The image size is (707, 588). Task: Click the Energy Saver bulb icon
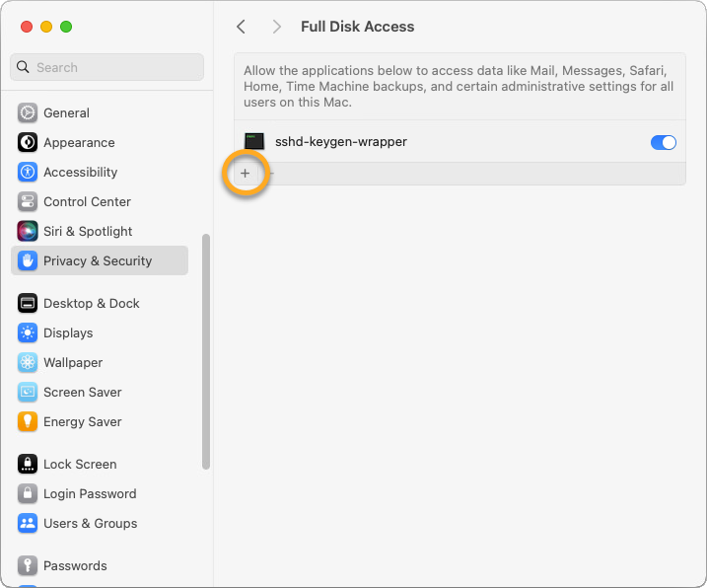pos(28,422)
